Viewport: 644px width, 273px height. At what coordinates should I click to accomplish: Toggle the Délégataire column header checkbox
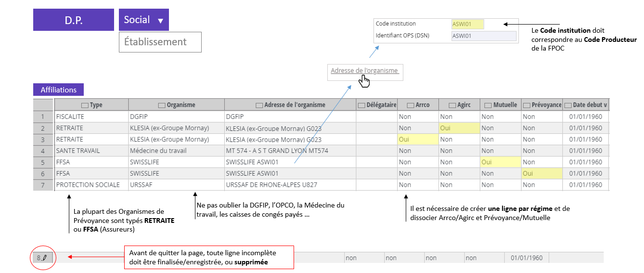click(361, 105)
